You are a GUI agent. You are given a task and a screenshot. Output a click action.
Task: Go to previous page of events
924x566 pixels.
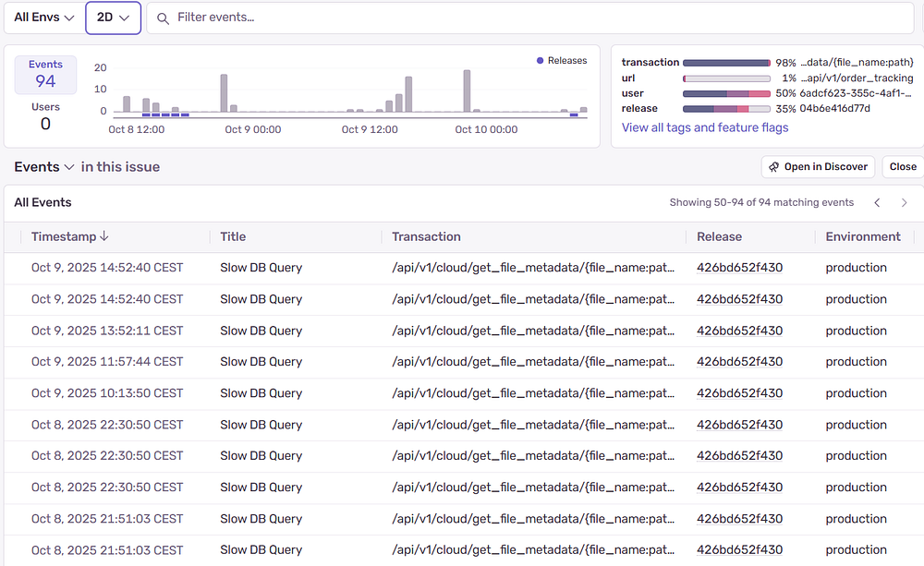[x=877, y=202]
